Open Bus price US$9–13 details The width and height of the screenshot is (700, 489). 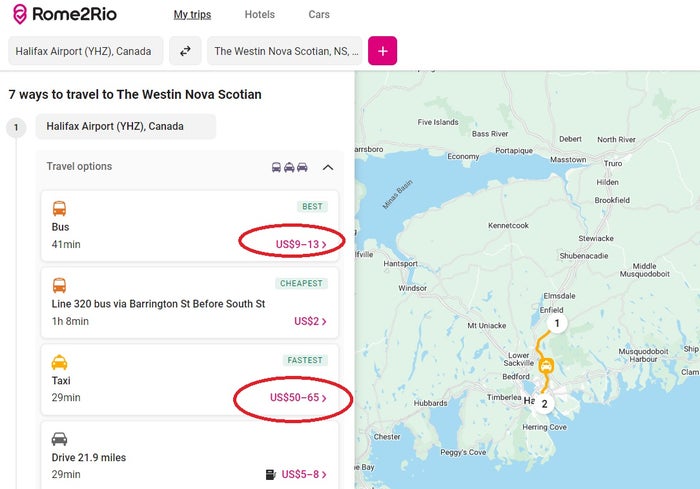(x=301, y=244)
